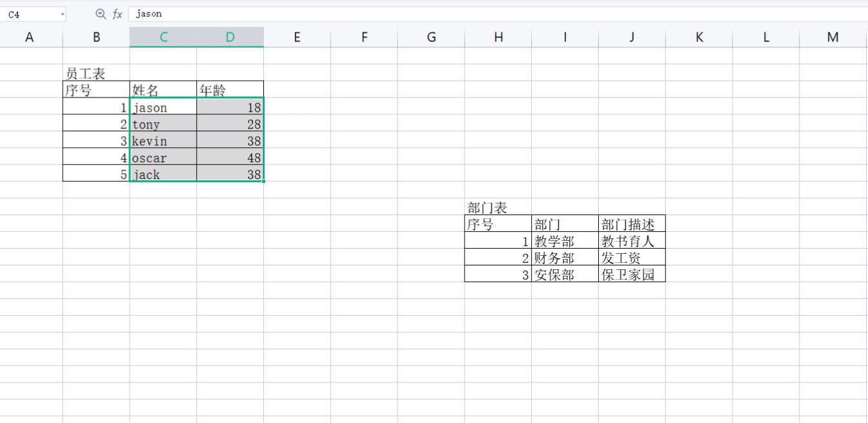Click the 部门 header cell
The image size is (868, 423).
click(565, 224)
